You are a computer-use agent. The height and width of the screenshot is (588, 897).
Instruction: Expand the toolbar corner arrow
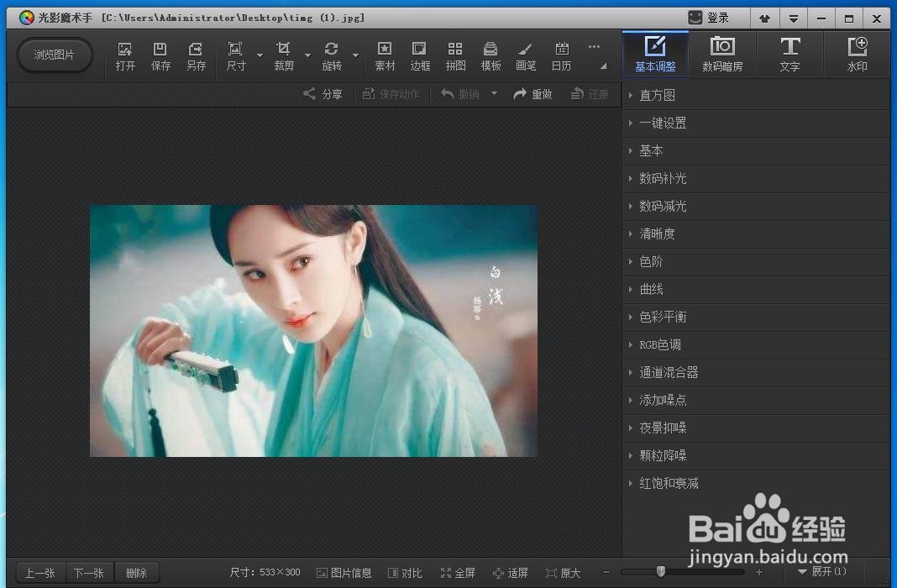pyautogui.click(x=604, y=66)
